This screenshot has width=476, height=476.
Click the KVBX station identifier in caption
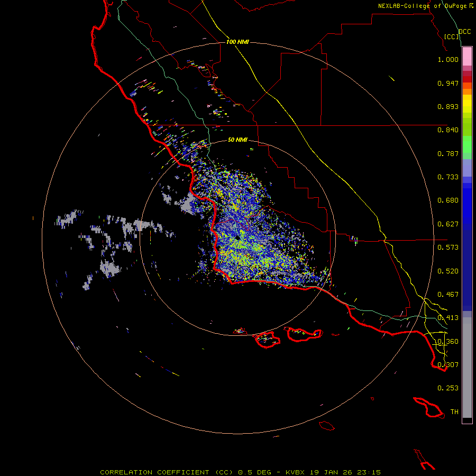pyautogui.click(x=295, y=472)
